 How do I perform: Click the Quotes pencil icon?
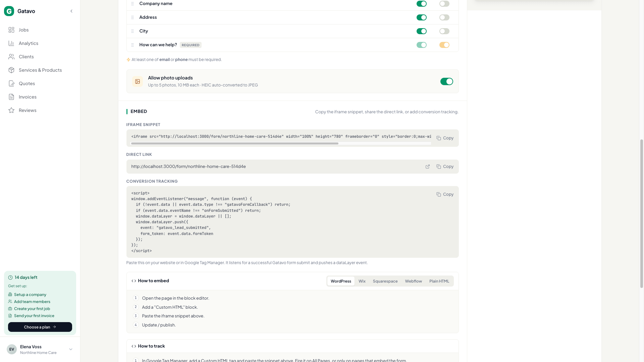coord(11,83)
